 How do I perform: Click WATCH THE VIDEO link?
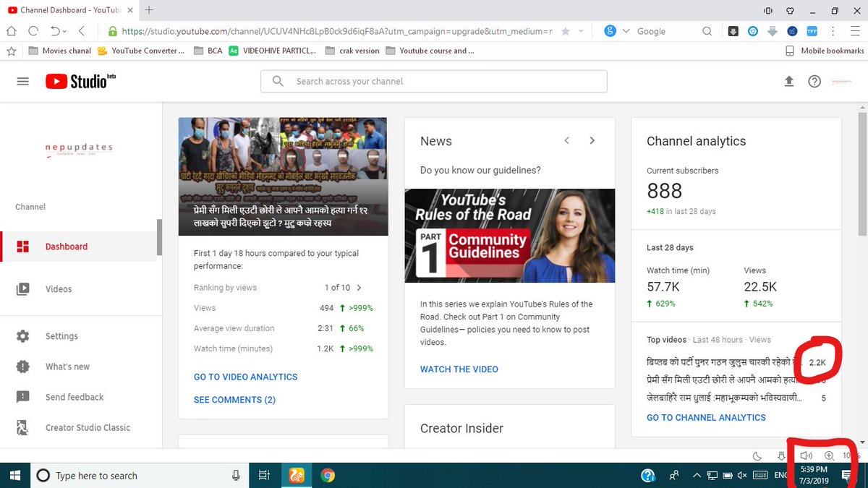coord(459,369)
